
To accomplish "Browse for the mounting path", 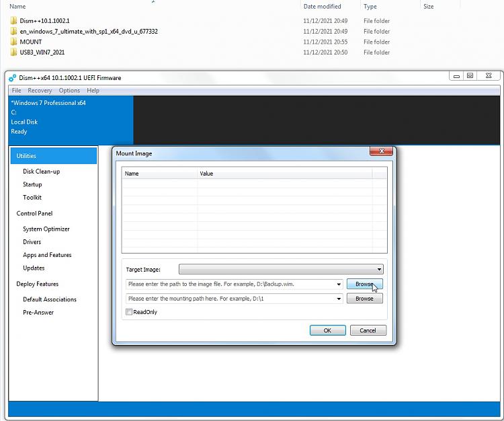I will [364, 299].
